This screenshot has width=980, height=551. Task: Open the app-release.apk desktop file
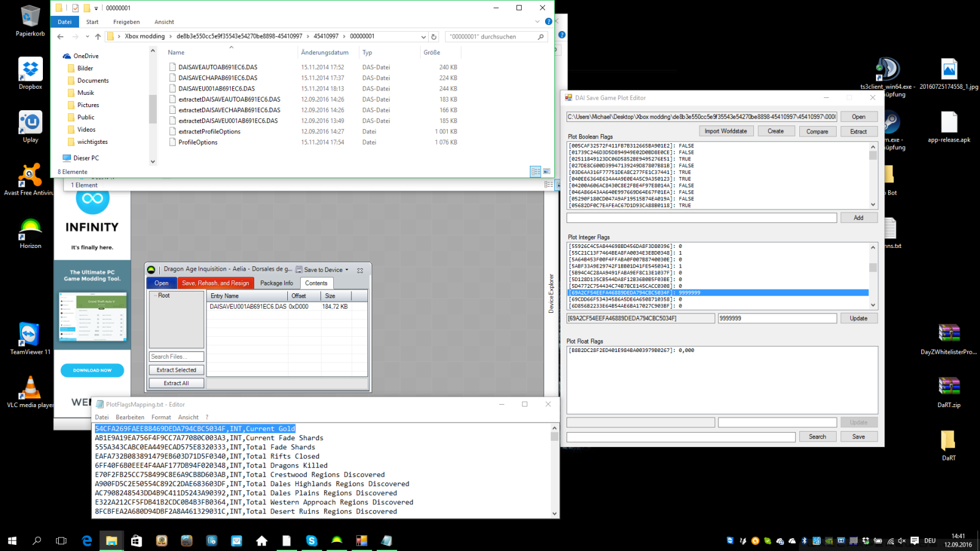click(x=949, y=127)
